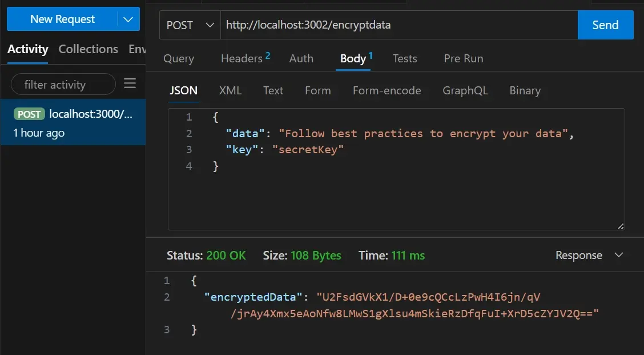Click the "data" line in JSON body editor
Screen dimensions: 644x355
click(399, 134)
